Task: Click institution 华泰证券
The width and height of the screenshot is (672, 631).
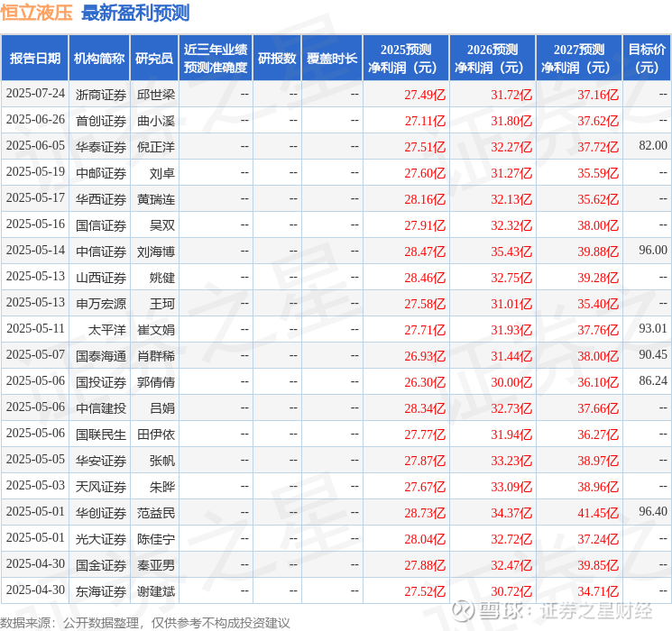Action: click(x=101, y=147)
